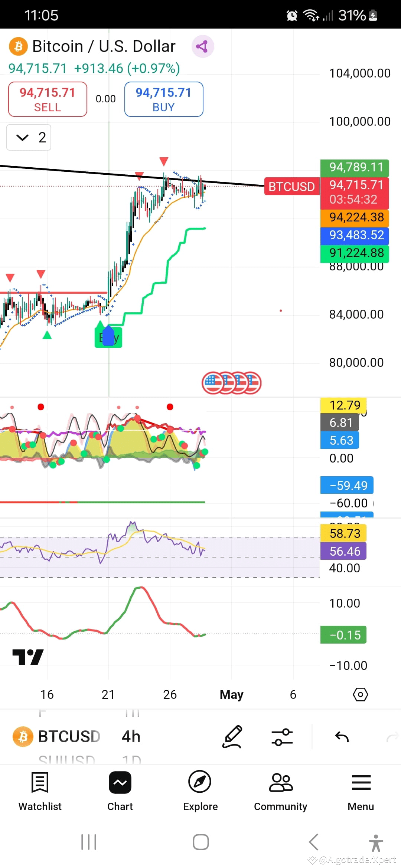The height and width of the screenshot is (868, 401).
Task: Tap the Bitcoin logo beside the title
Action: coord(18,47)
